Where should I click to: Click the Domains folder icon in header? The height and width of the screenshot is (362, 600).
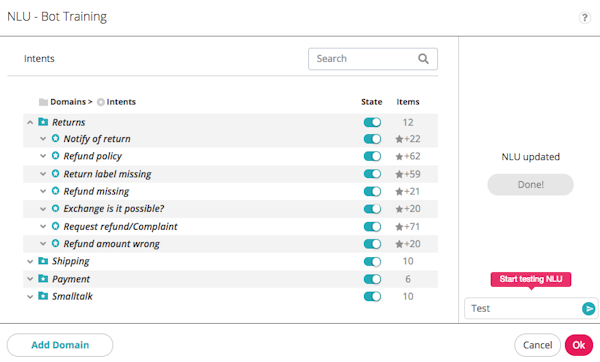(x=43, y=102)
